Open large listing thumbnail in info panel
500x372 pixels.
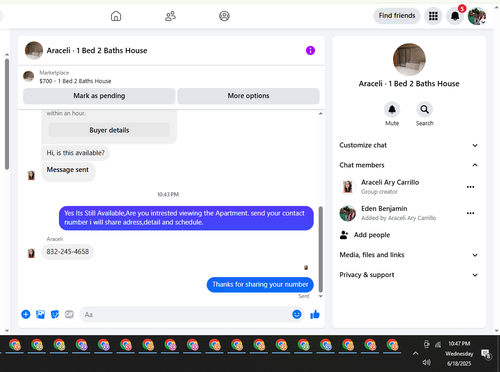point(409,59)
